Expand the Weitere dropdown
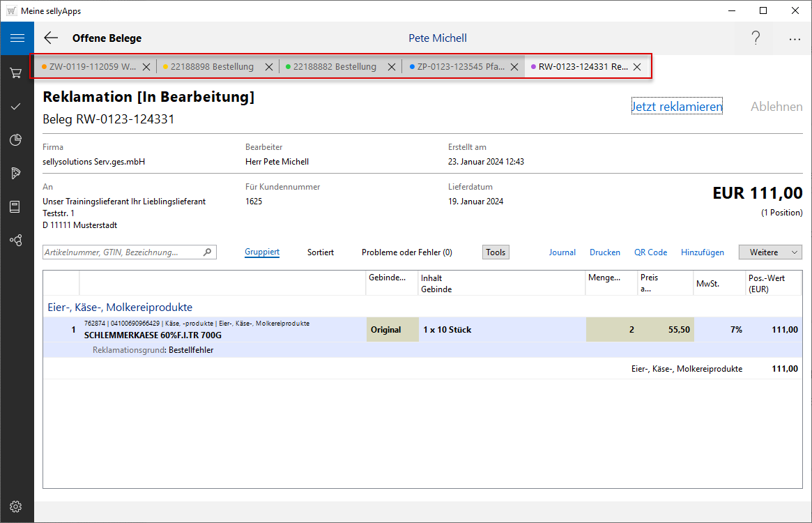812x523 pixels. pyautogui.click(x=770, y=252)
